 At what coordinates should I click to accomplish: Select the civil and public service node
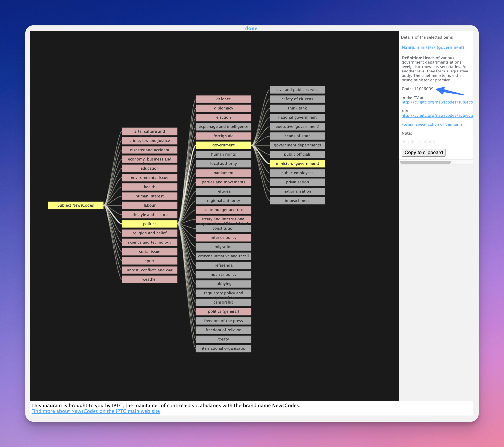[297, 90]
